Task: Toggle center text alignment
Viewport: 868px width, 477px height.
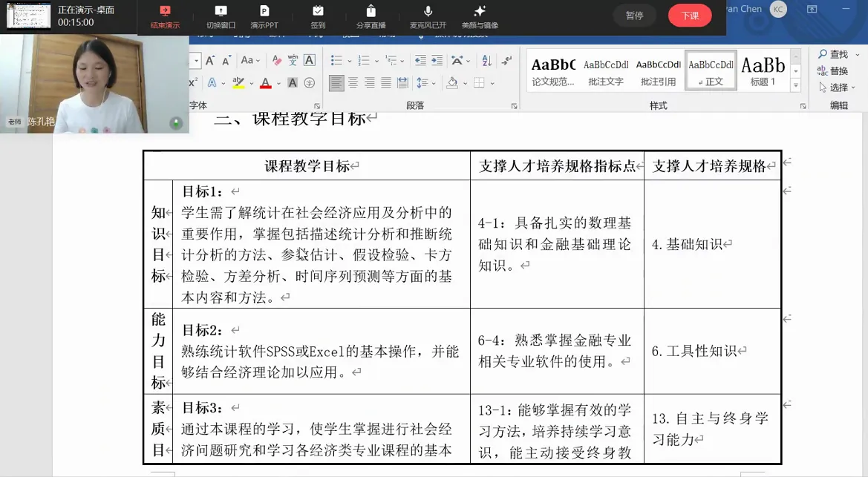Action: tap(353, 83)
